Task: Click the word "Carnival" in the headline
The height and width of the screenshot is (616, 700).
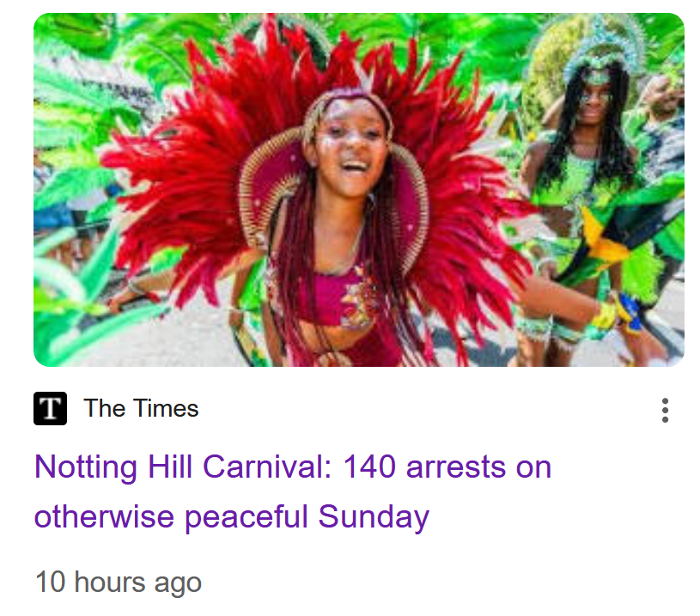Action: point(267,467)
